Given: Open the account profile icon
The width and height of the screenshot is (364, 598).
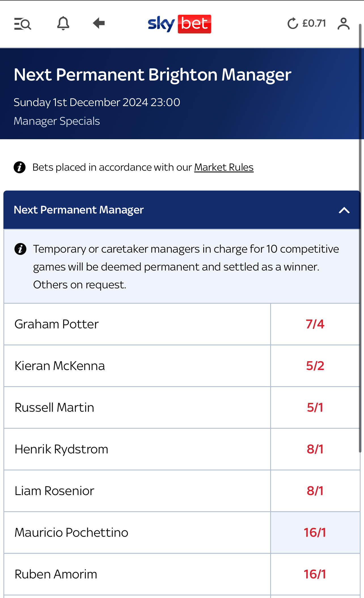Looking at the screenshot, I should point(344,24).
